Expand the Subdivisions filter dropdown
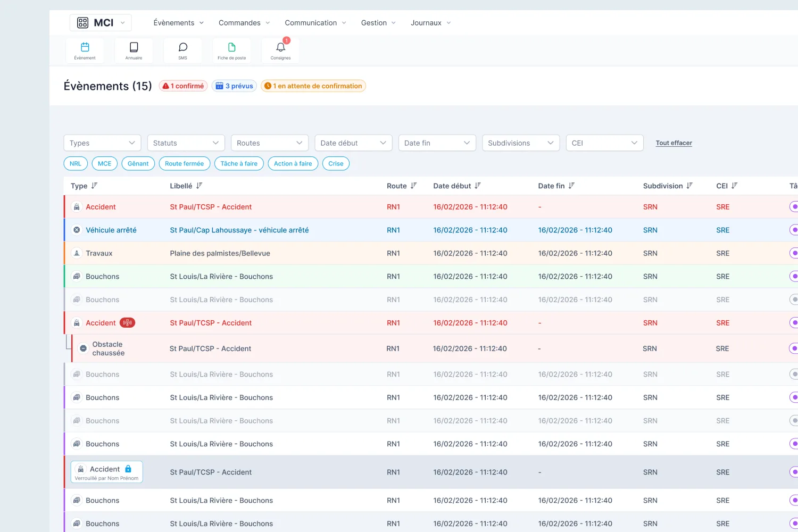The width and height of the screenshot is (798, 532). tap(521, 143)
